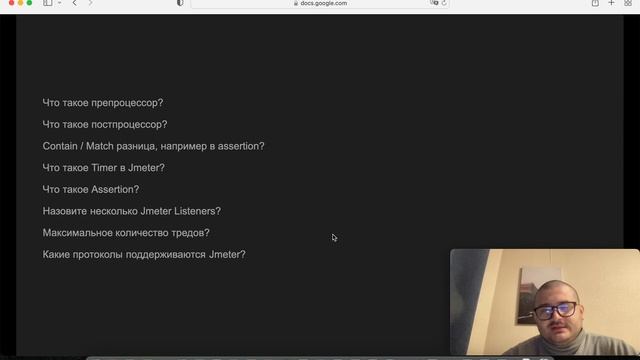
Task: Click the lock icon in address bar
Action: click(296, 3)
